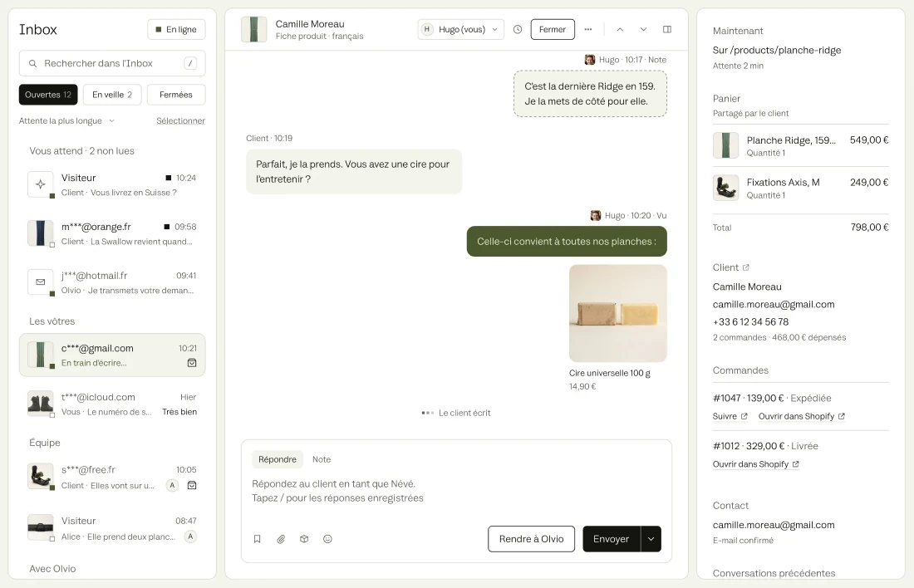
Task: Click the sparkle avatar of Visiteur 10:24
Action: pyautogui.click(x=40, y=184)
